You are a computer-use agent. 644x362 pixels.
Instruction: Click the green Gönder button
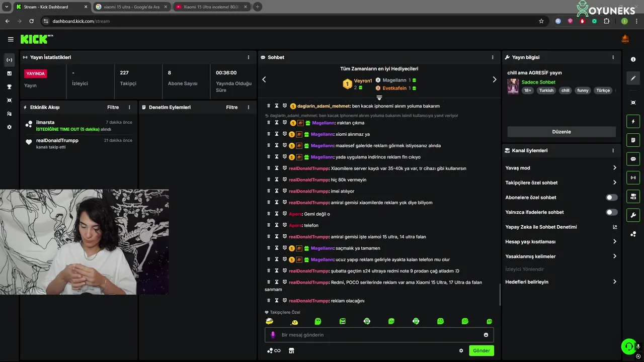[x=481, y=351]
